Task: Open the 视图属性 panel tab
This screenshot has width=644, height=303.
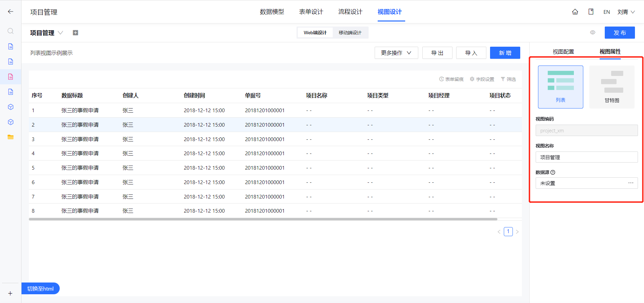Action: tap(610, 52)
